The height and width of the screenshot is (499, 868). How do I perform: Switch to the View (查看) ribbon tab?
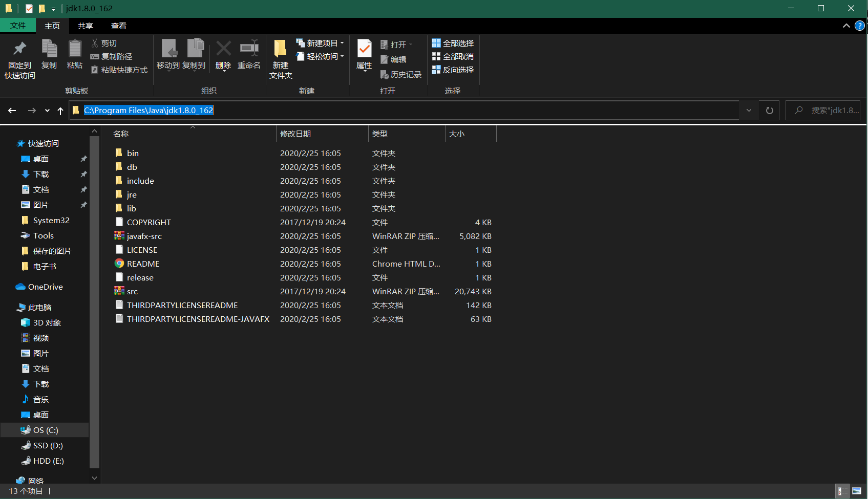(118, 26)
